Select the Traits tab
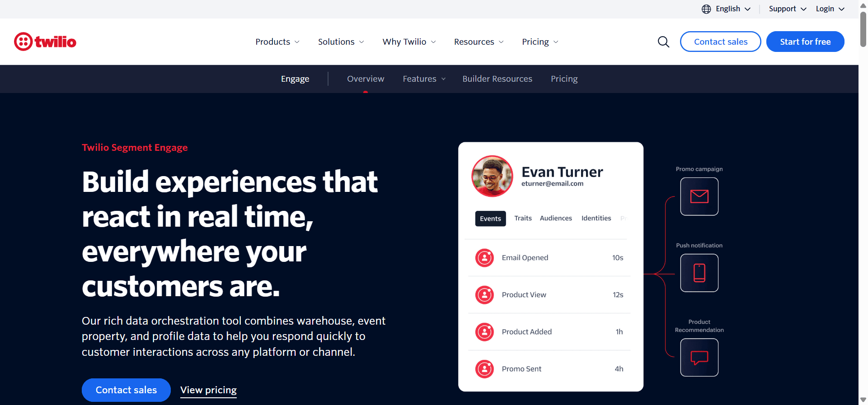This screenshot has width=868, height=405. [x=523, y=218]
